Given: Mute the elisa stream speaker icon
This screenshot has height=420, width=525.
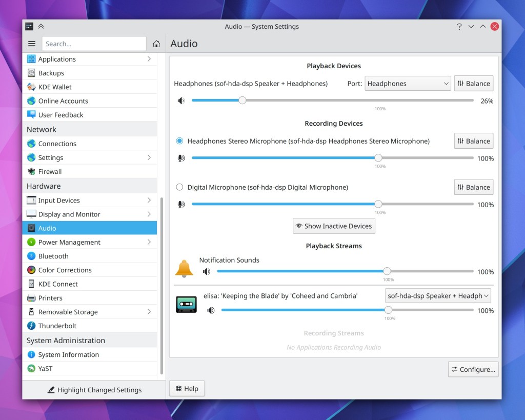Looking at the screenshot, I should pos(211,311).
